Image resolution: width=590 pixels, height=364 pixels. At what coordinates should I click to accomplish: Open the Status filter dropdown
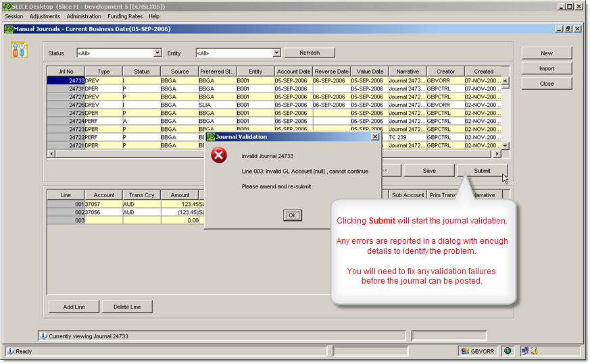[157, 53]
